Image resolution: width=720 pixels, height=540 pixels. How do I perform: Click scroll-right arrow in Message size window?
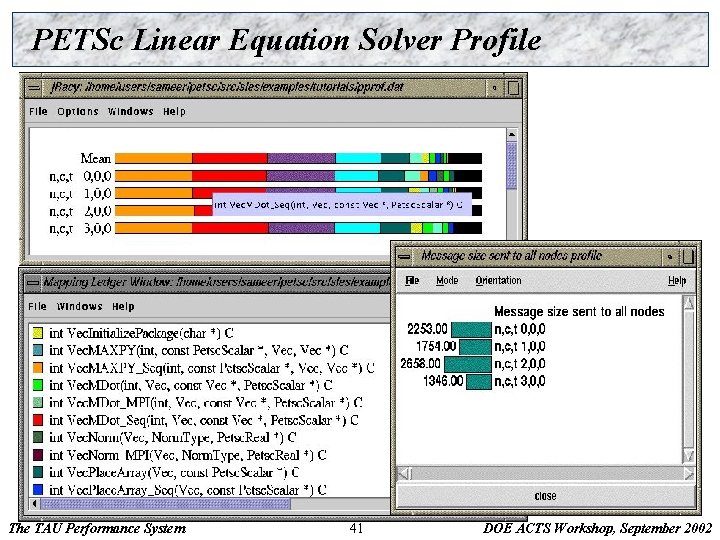point(688,473)
